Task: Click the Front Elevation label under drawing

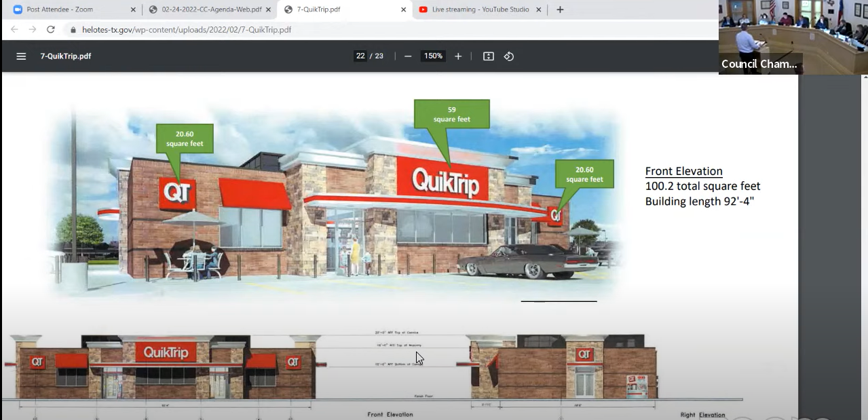Action: click(390, 415)
